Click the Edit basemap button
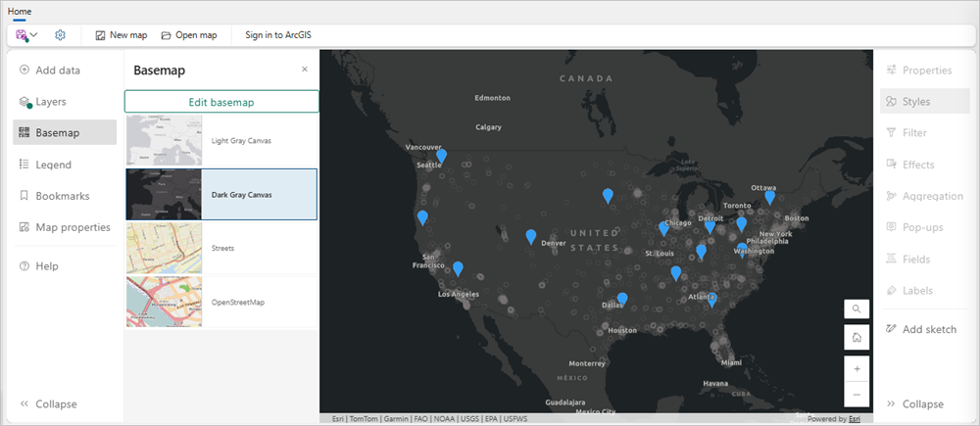 [221, 102]
